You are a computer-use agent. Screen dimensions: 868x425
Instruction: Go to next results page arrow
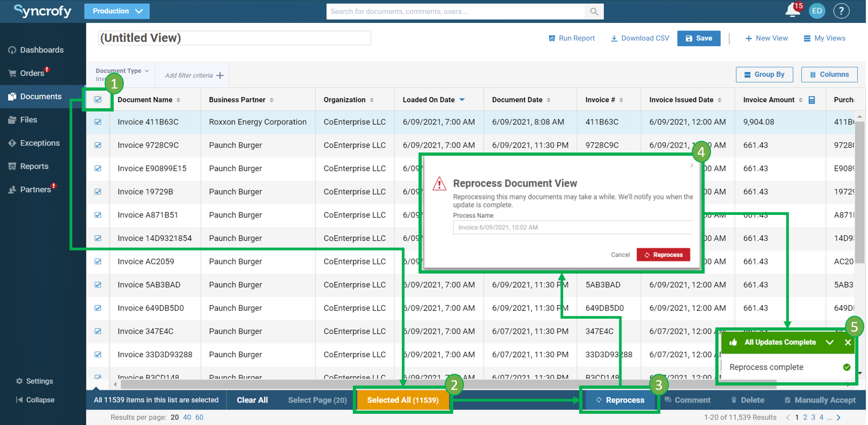point(838,418)
